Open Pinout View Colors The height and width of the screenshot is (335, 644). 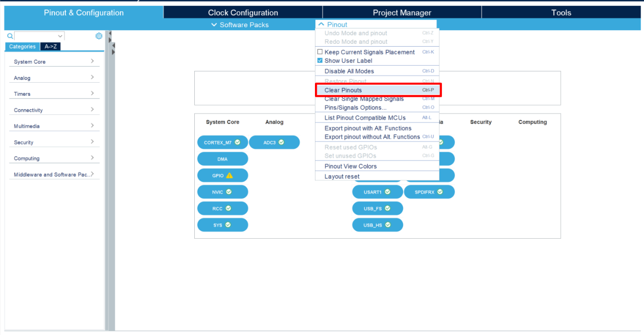(x=351, y=166)
